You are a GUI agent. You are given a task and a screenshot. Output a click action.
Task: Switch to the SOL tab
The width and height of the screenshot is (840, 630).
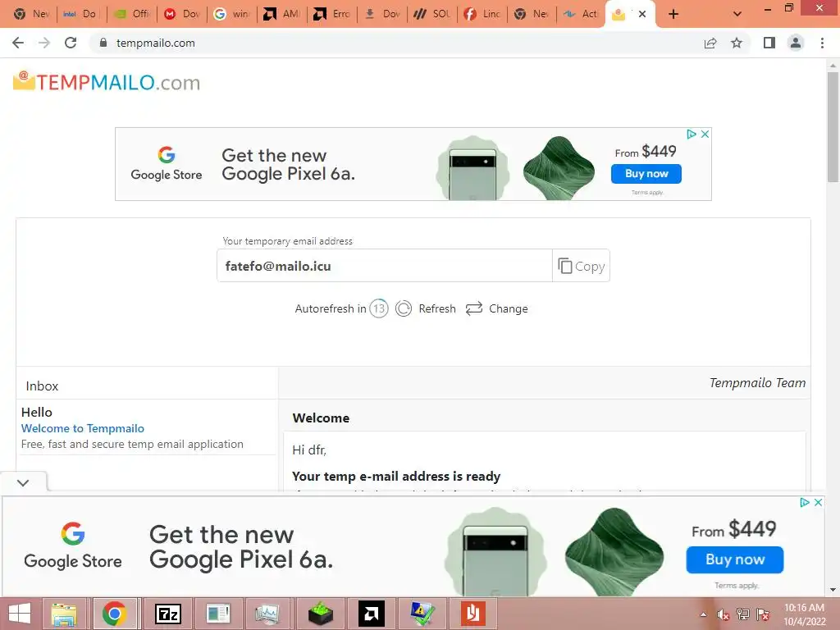(433, 14)
